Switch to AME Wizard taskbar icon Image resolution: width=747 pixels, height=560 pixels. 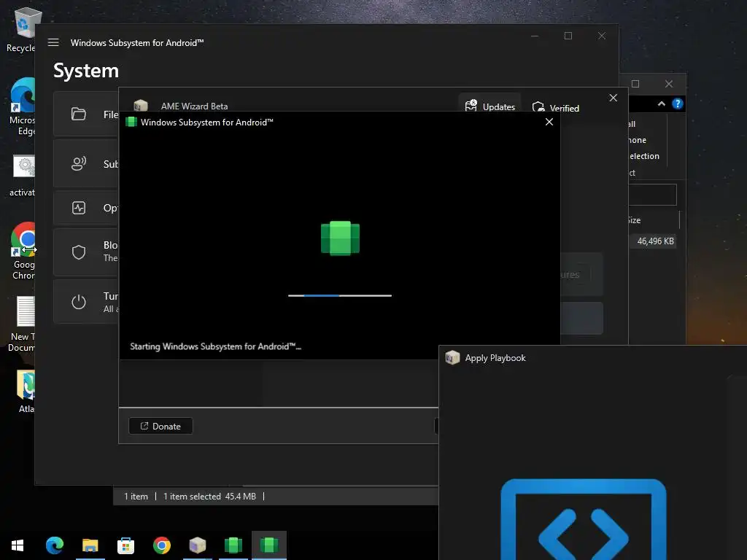pyautogui.click(x=197, y=545)
